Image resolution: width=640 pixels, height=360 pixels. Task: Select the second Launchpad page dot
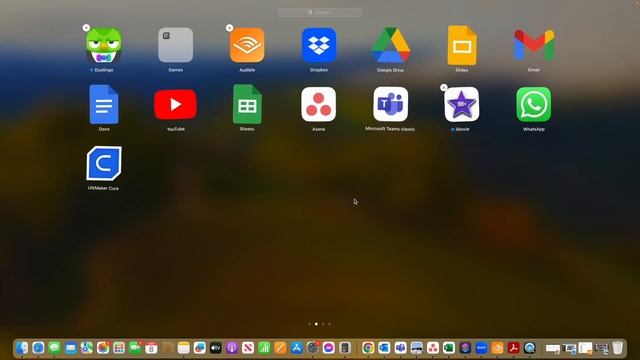point(316,324)
